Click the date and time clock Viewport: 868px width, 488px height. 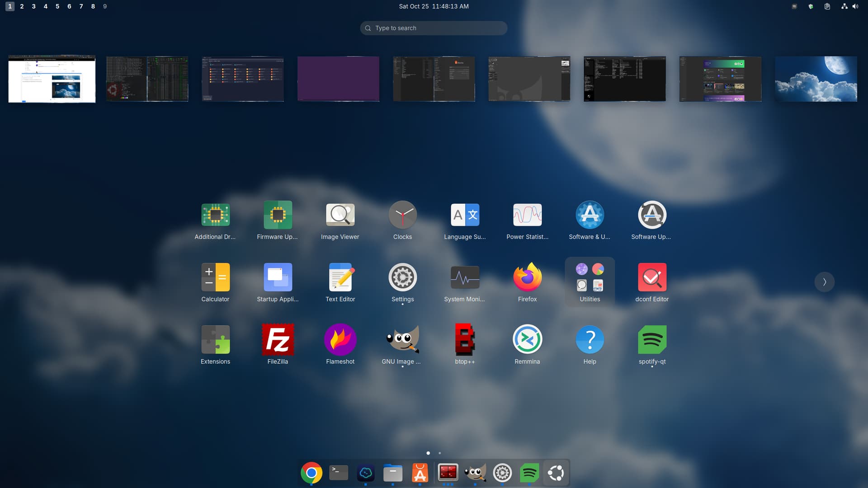[434, 6]
